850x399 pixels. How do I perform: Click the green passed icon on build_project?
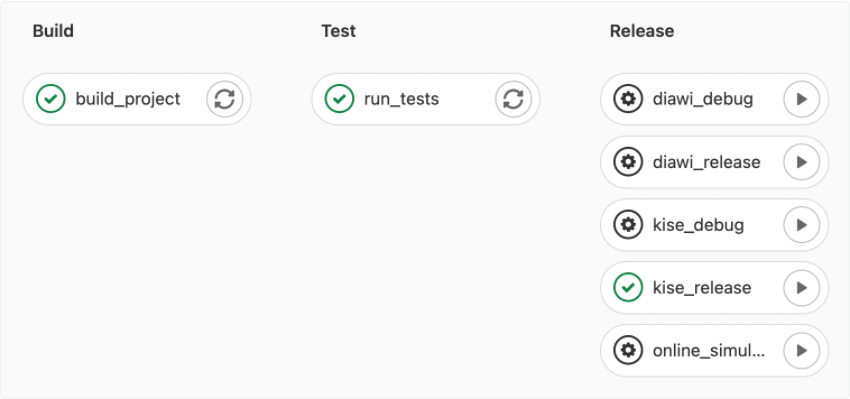50,99
